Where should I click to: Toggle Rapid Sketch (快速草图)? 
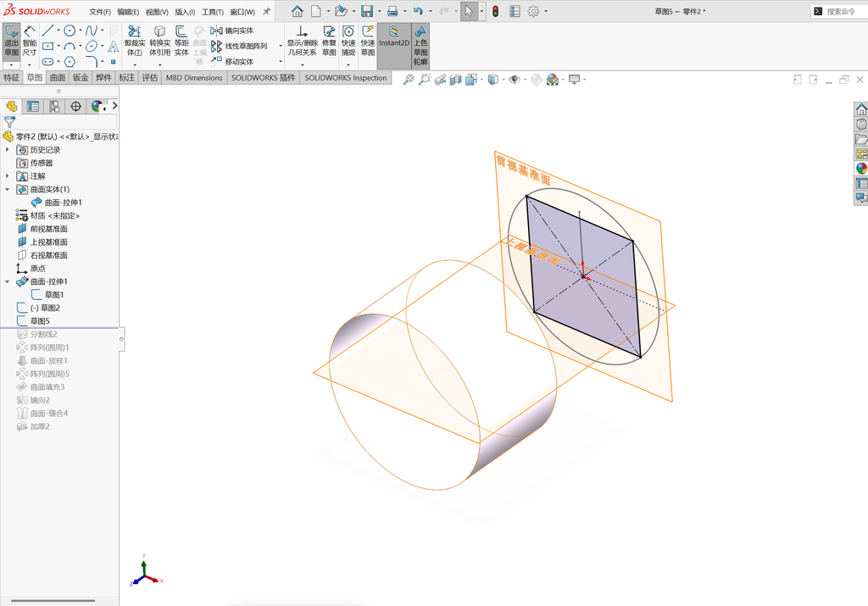click(x=368, y=41)
